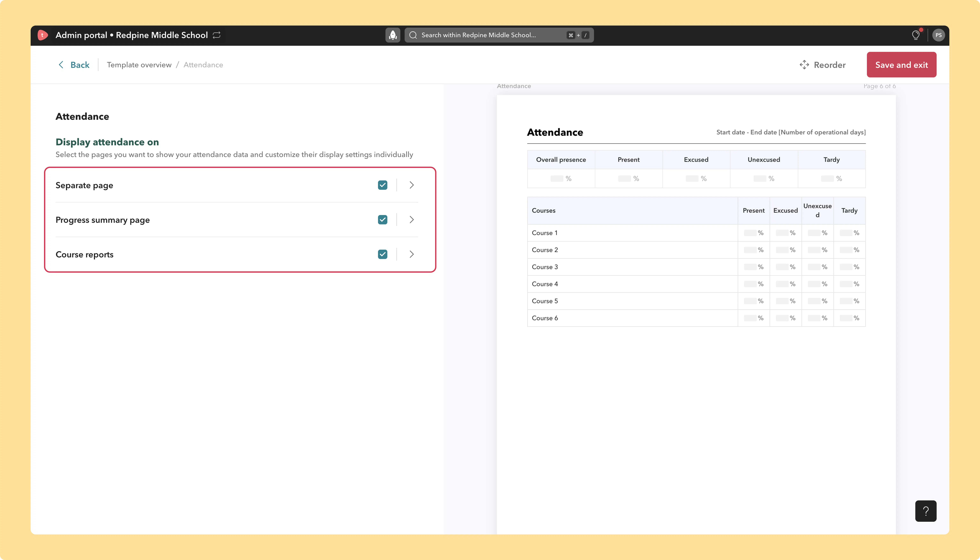Screen dimensions: 980x560
Task: Click the Course 1 row
Action: coord(696,233)
